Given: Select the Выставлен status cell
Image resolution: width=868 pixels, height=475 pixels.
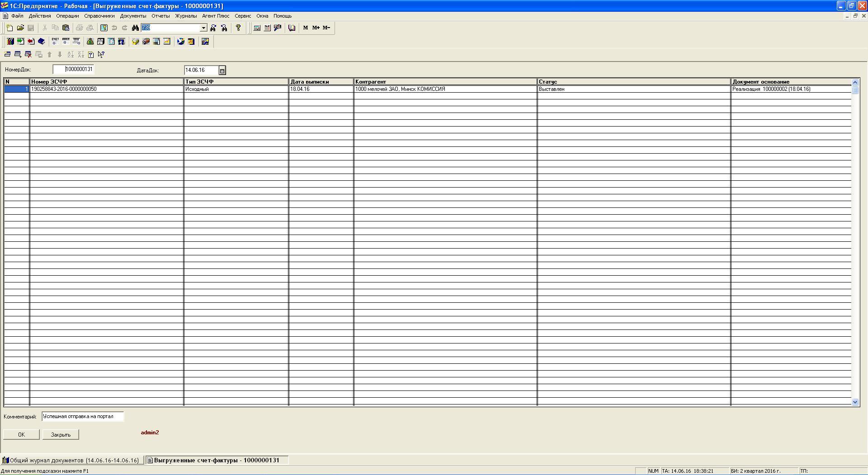Looking at the screenshot, I should [634, 89].
